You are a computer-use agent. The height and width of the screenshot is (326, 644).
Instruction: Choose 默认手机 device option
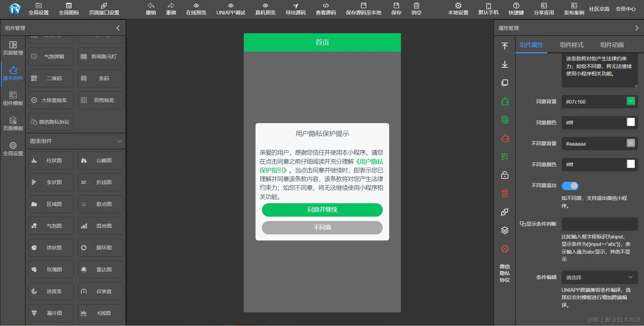coord(489,9)
